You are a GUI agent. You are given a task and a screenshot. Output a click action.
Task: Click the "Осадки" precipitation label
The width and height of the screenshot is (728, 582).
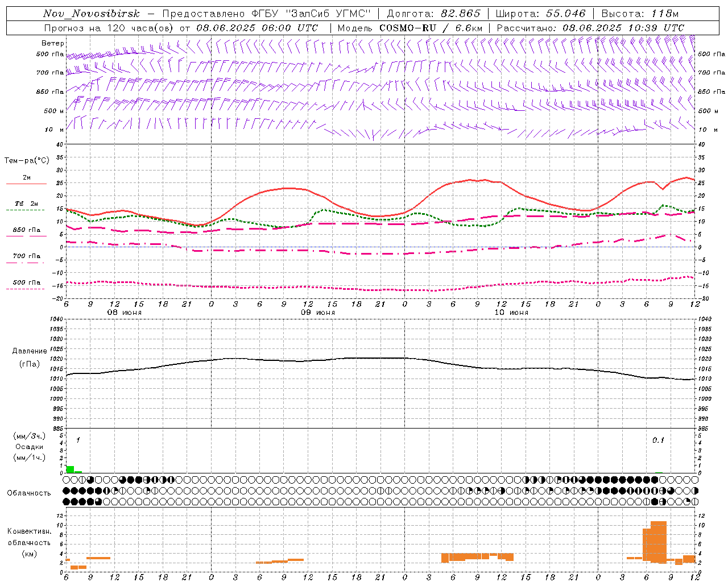29,447
